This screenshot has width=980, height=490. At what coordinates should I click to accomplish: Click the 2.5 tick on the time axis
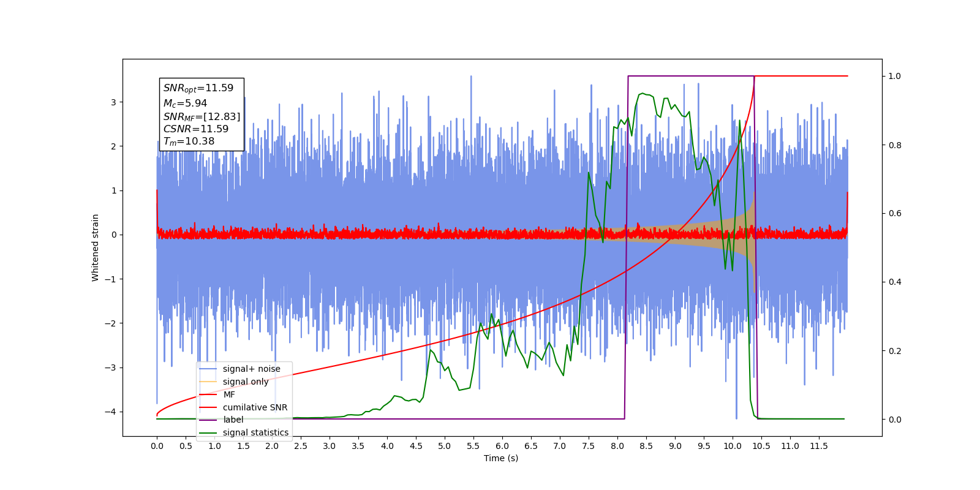pyautogui.click(x=301, y=446)
